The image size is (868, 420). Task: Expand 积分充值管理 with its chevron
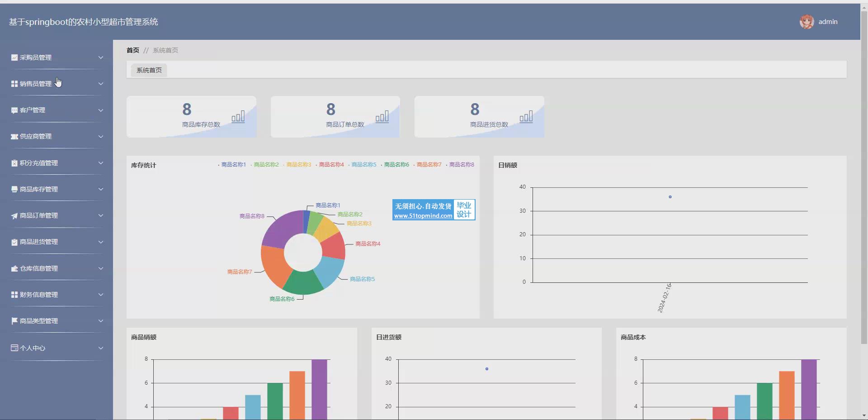[x=101, y=163]
